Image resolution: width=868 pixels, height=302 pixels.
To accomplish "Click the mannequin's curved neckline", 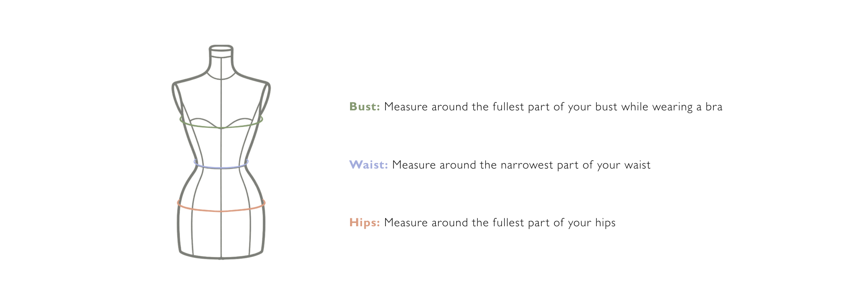I will click(x=221, y=79).
